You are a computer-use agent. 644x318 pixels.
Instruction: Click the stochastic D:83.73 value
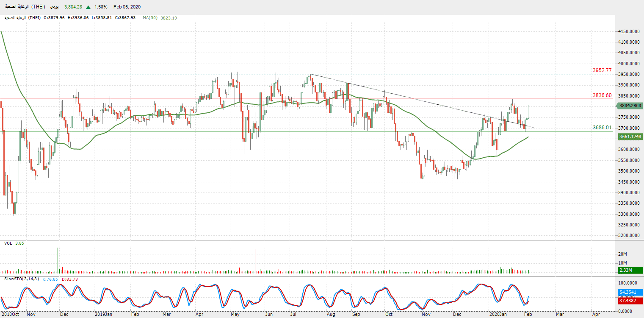70,279
